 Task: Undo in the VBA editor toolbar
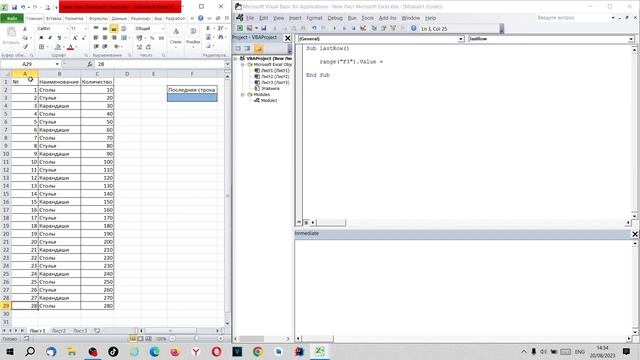coord(314,28)
